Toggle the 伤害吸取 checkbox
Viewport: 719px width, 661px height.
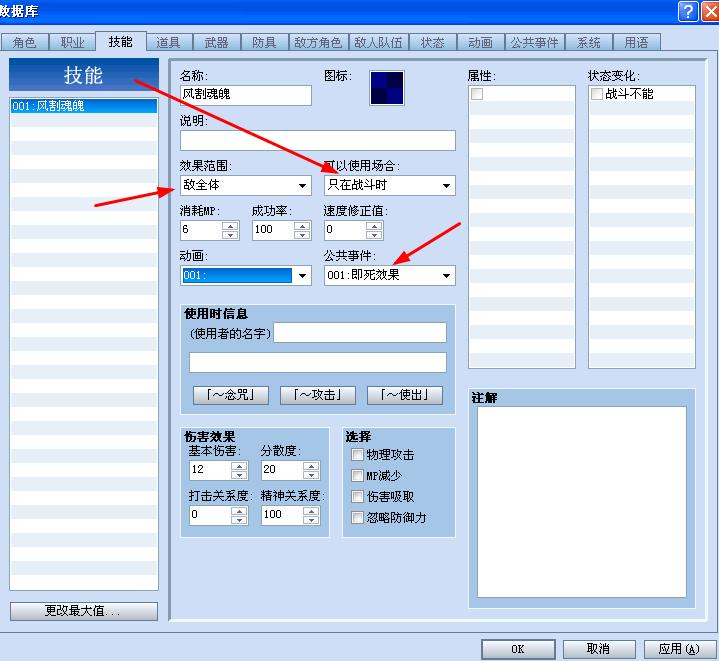point(357,496)
